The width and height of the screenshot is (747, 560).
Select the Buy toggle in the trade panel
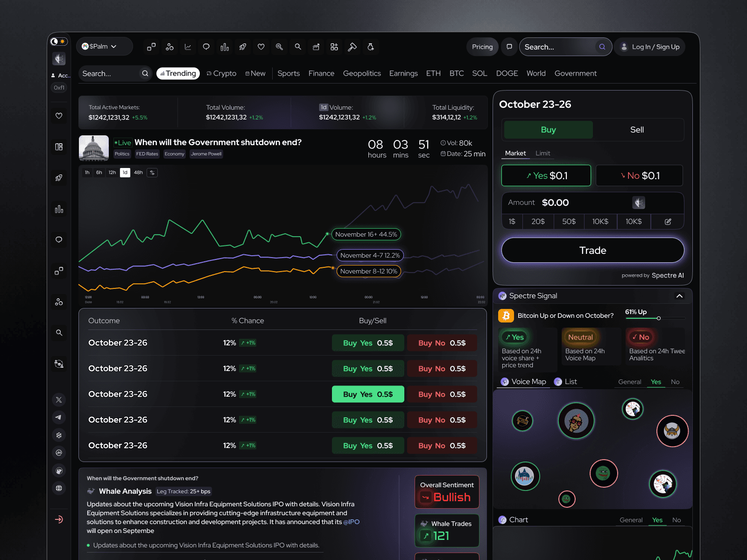point(548,130)
